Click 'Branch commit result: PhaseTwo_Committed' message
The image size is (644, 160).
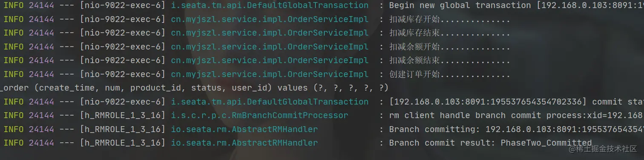490,143
